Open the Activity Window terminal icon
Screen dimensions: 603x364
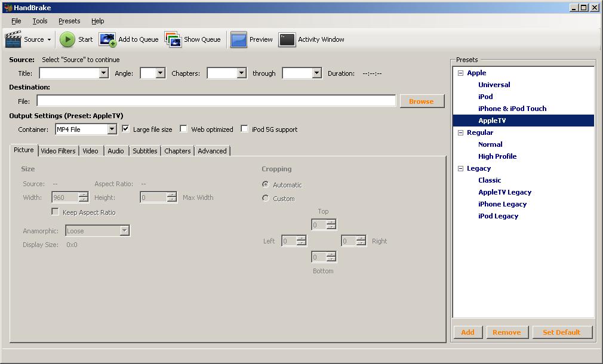tap(287, 39)
